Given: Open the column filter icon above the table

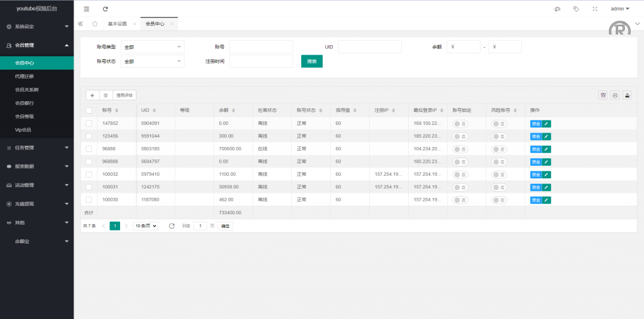Looking at the screenshot, I should [x=603, y=95].
